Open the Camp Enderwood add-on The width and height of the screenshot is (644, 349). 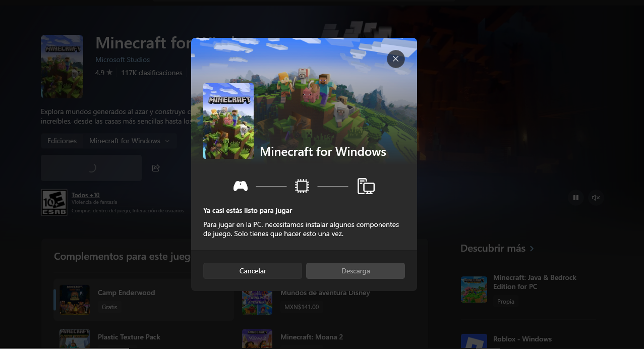pyautogui.click(x=144, y=300)
